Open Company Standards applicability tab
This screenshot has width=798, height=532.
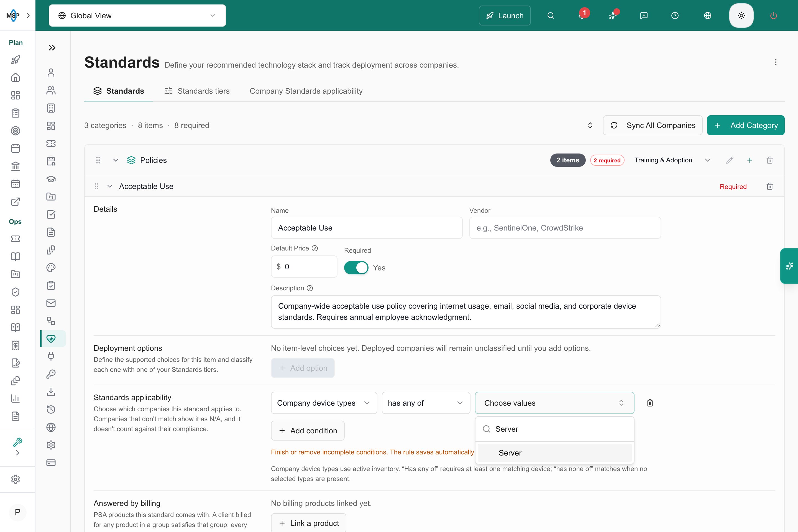click(x=306, y=91)
